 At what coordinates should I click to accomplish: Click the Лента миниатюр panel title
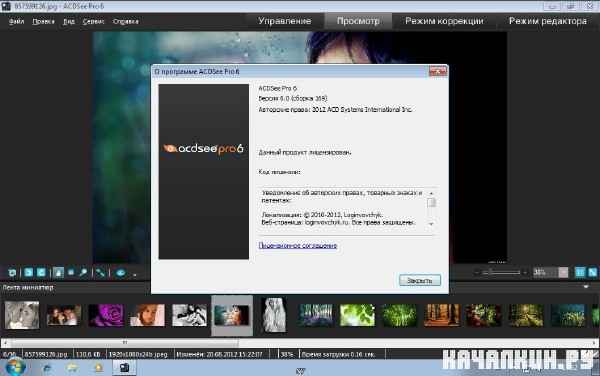point(28,288)
